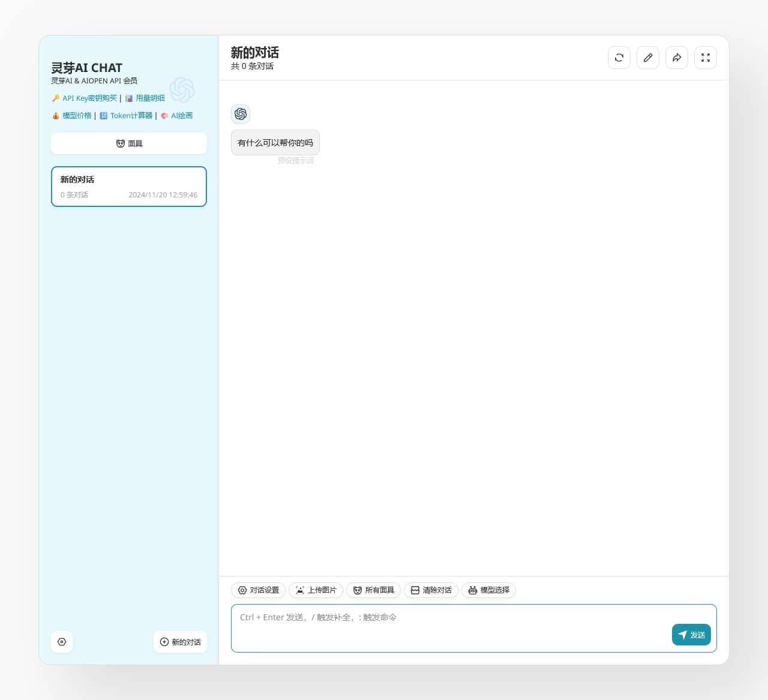Click the refresh title icon in header
The image size is (768, 700).
619,58
